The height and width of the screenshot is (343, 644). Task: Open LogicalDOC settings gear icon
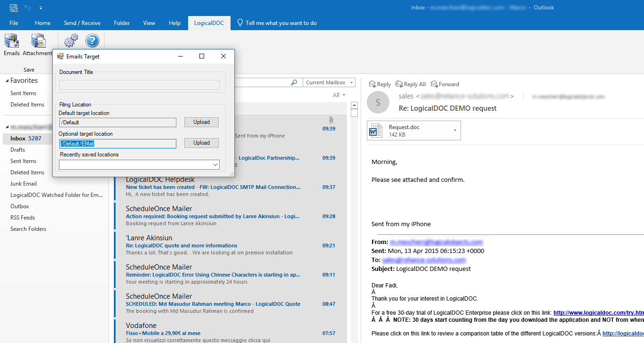(x=71, y=41)
